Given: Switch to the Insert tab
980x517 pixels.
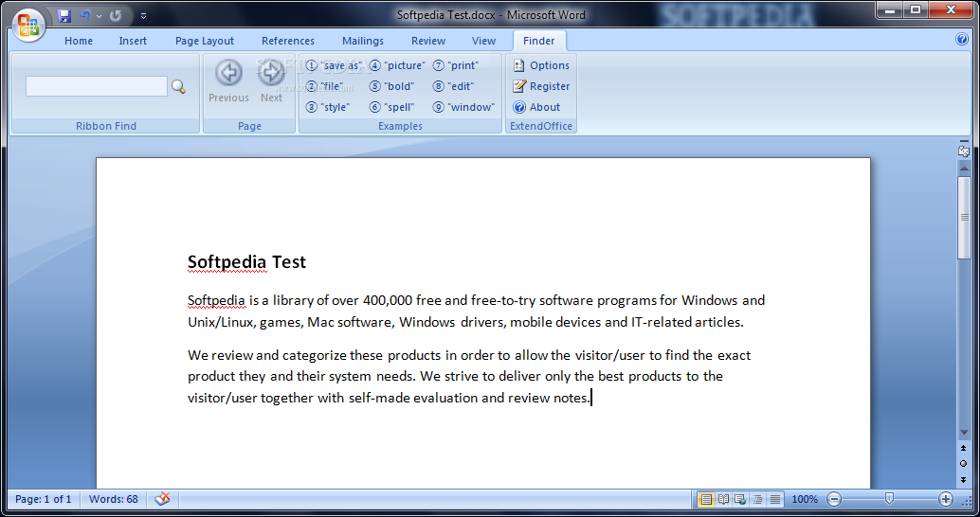Looking at the screenshot, I should tap(133, 41).
